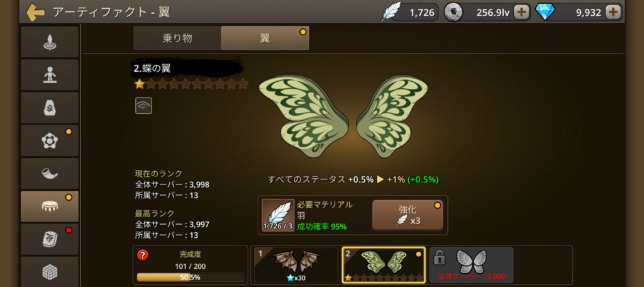Tap the locked silver wings slot
644x287 pixels.
coord(472,265)
